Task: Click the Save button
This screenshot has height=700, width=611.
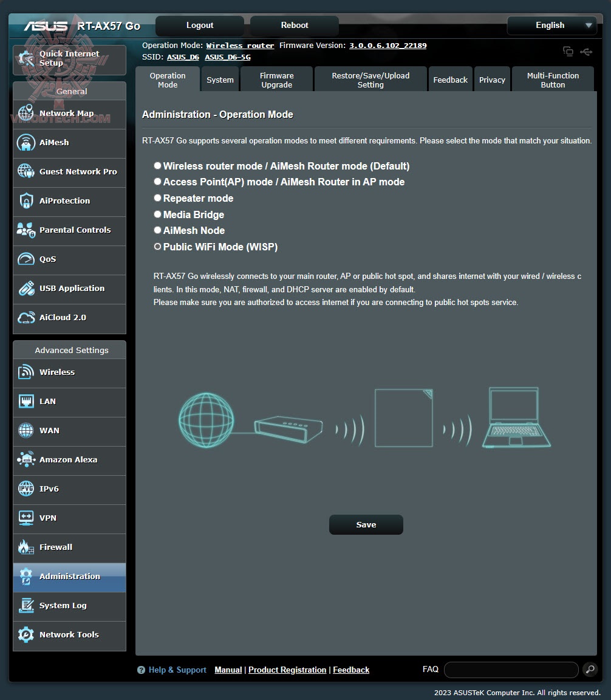Action: click(366, 524)
